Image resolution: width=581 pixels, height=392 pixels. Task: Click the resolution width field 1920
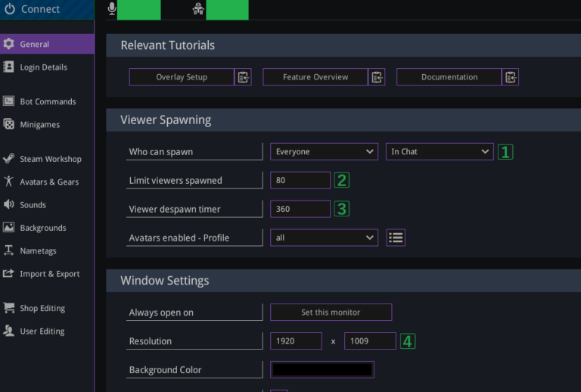(296, 341)
